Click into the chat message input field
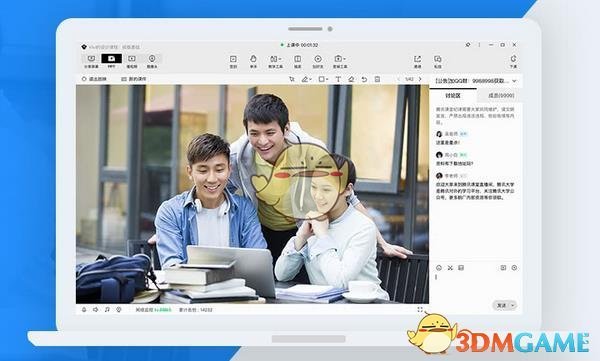The width and height of the screenshot is (600, 361). (476, 285)
